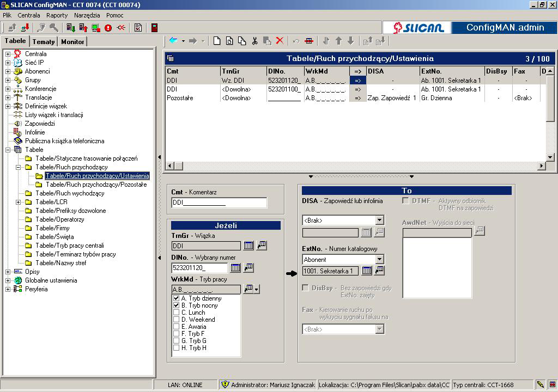Click the jump icon next to DINo. field
Screen dimensions: 558x392
(248, 267)
